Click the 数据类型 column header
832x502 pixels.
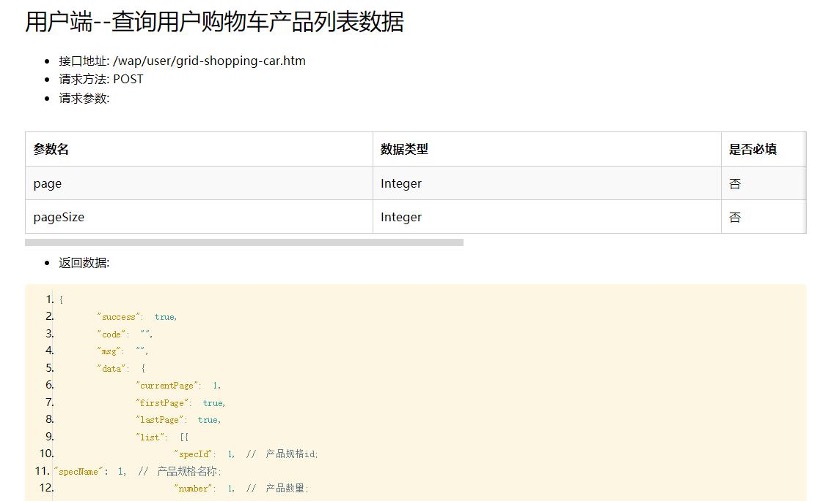point(404,149)
